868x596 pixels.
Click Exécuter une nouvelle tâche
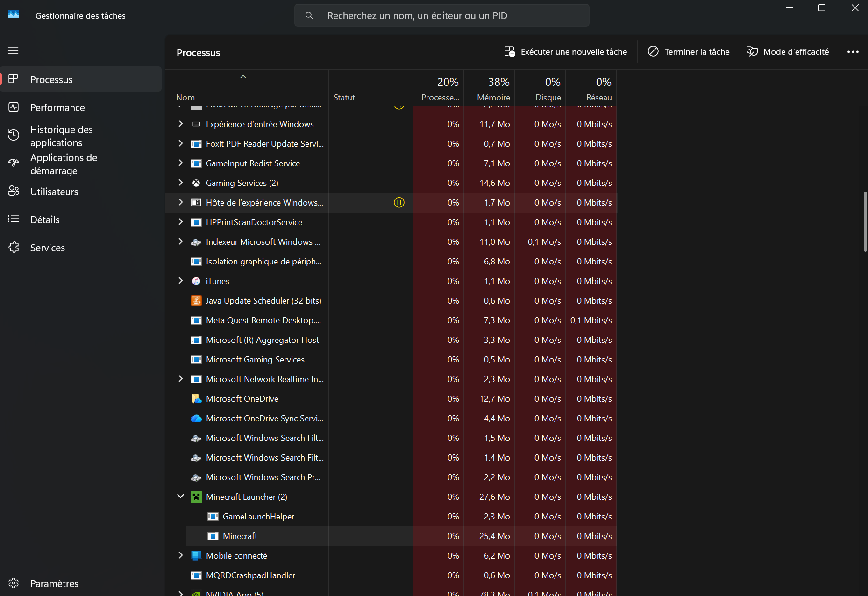[566, 52]
